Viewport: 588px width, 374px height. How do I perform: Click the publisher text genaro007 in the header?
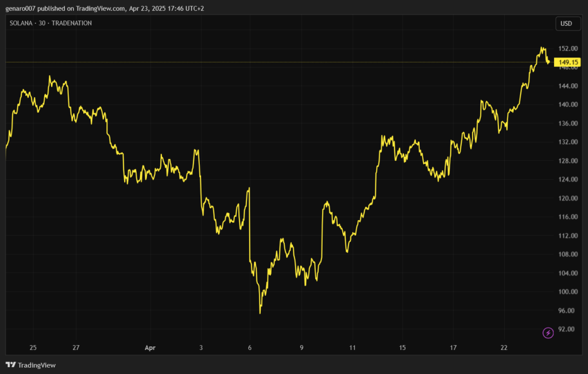pyautogui.click(x=22, y=9)
